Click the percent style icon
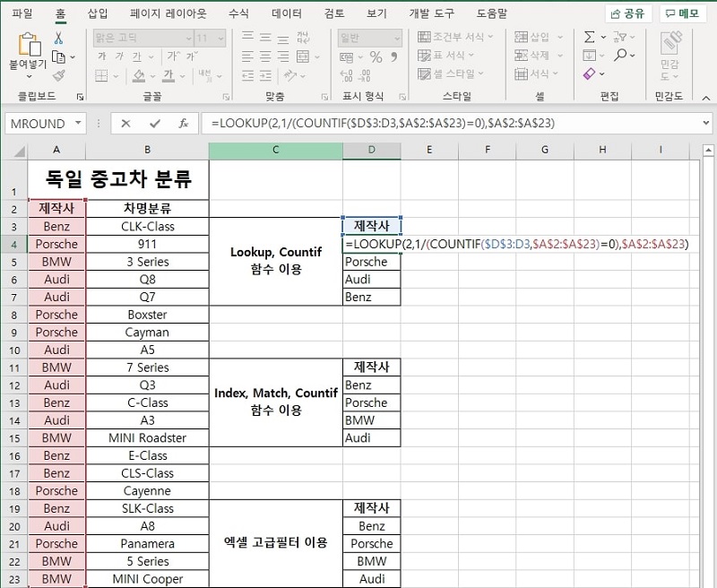The height and width of the screenshot is (588, 717). tap(376, 56)
